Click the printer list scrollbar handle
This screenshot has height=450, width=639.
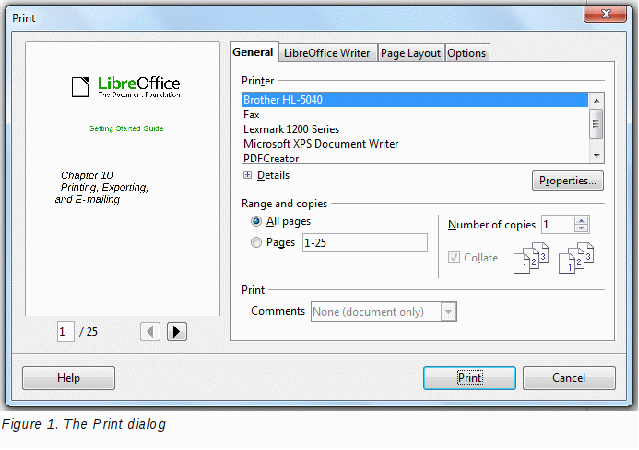point(596,124)
